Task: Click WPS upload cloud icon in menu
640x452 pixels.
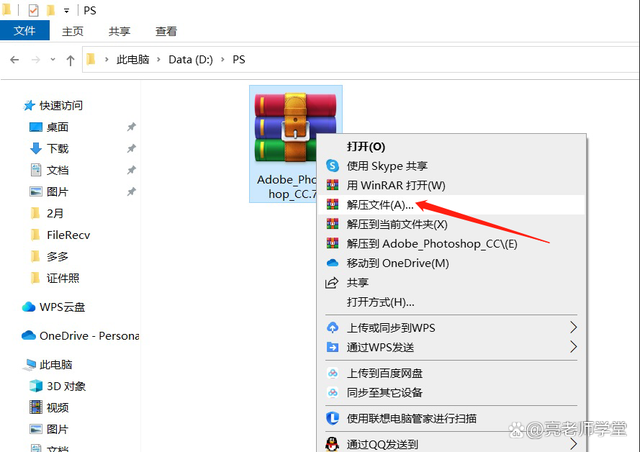Action: 333,327
